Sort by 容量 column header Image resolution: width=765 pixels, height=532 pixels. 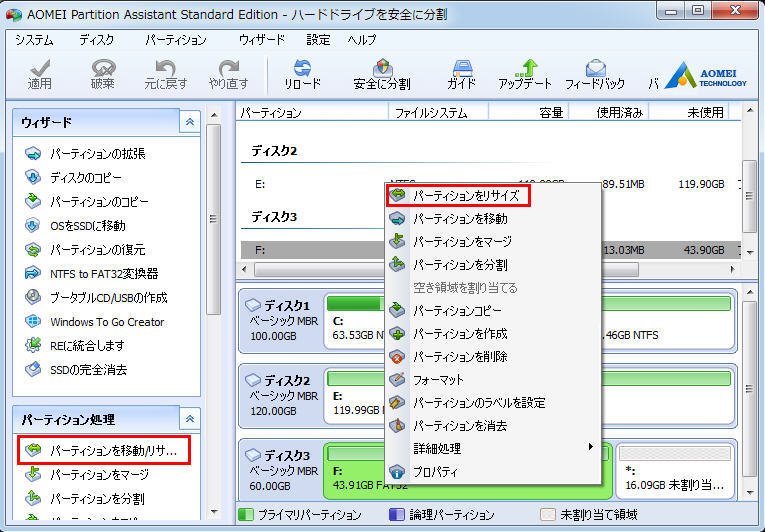tap(529, 113)
